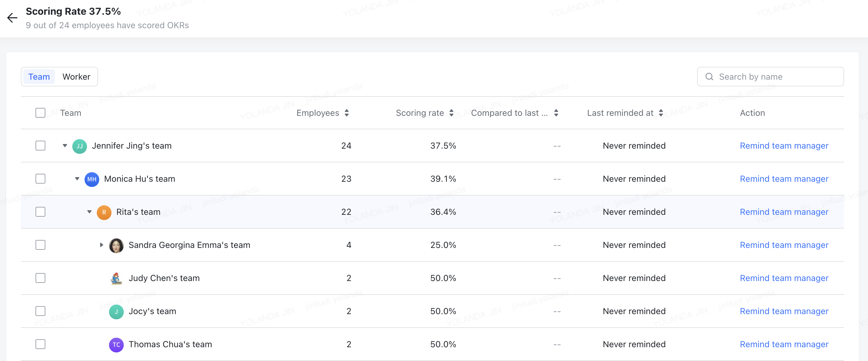Image resolution: width=868 pixels, height=361 pixels.
Task: Click Monica Hu's team avatar
Action: click(x=92, y=179)
